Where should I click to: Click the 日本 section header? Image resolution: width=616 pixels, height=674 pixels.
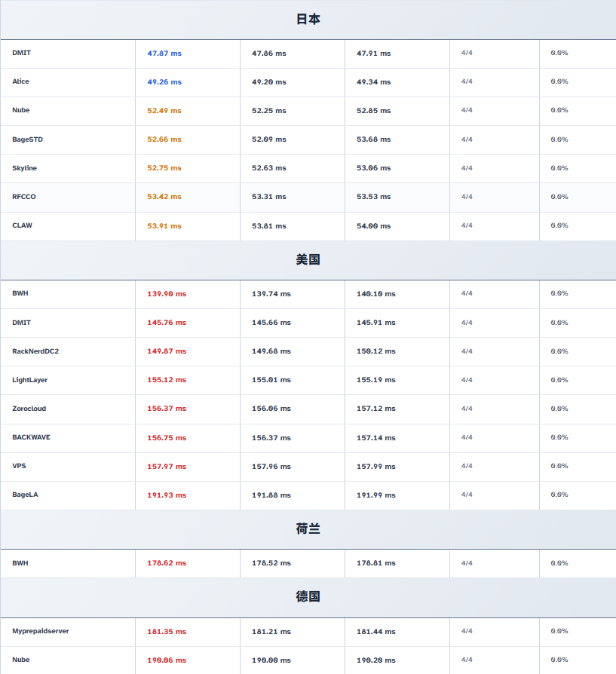[x=308, y=20]
